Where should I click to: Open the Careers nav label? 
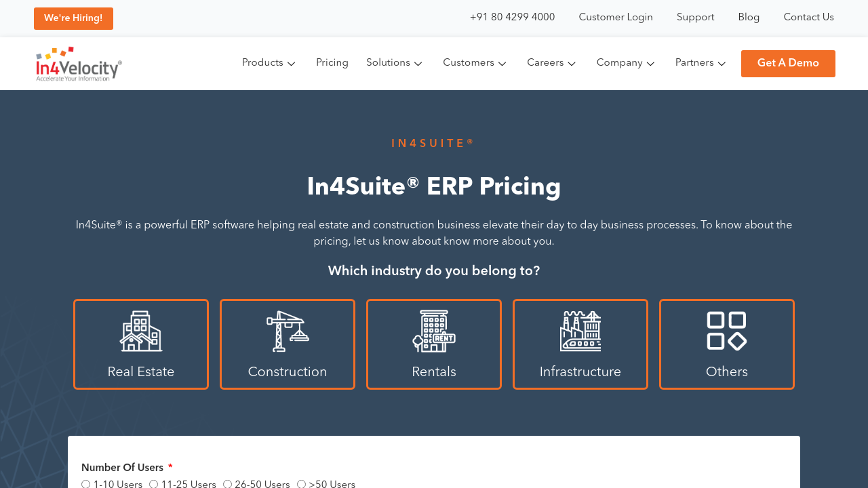point(545,63)
